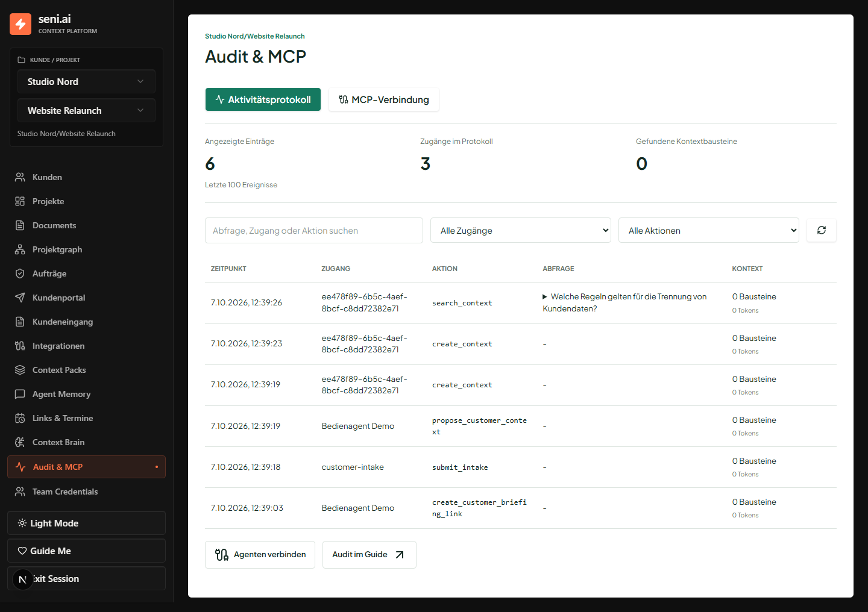Open the Kundeneingang page
The image size is (868, 612).
point(86,322)
